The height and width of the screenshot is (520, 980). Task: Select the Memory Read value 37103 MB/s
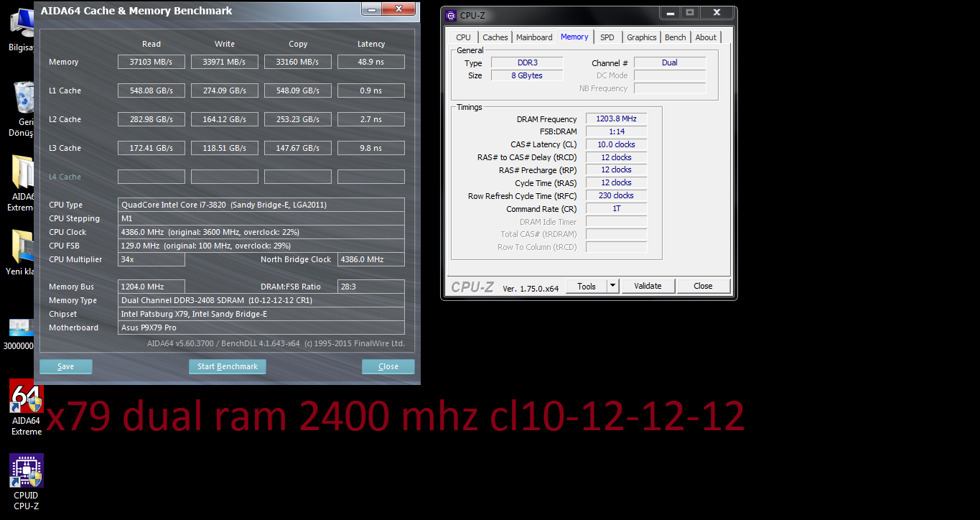click(x=151, y=62)
